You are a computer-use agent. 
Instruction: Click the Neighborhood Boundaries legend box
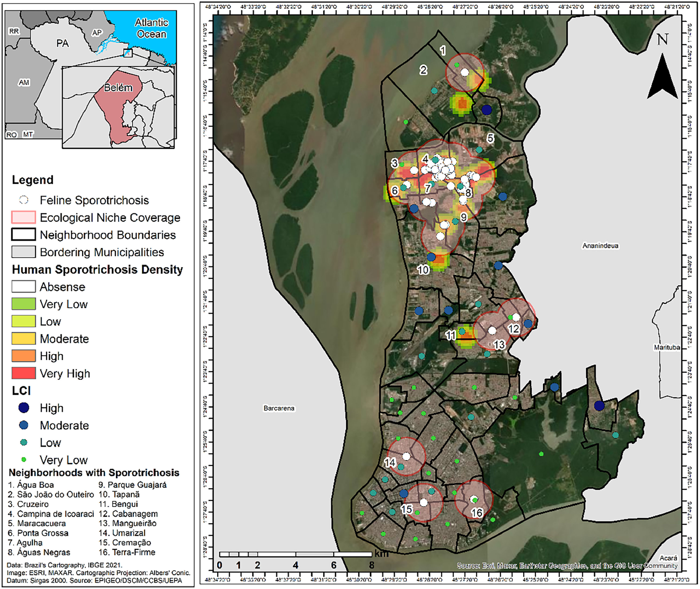click(x=24, y=234)
